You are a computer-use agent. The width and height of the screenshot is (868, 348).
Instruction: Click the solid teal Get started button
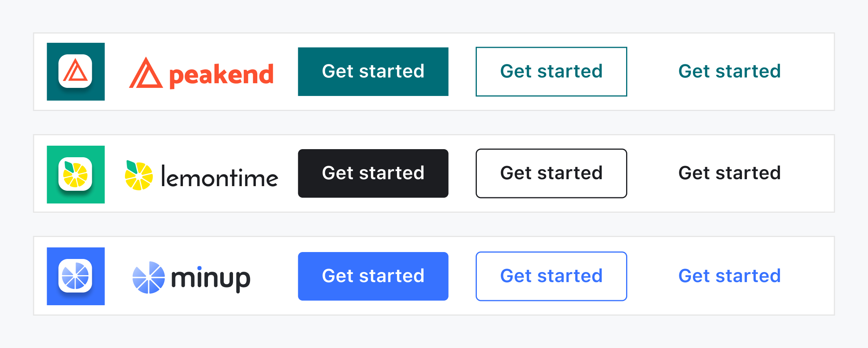pos(373,72)
